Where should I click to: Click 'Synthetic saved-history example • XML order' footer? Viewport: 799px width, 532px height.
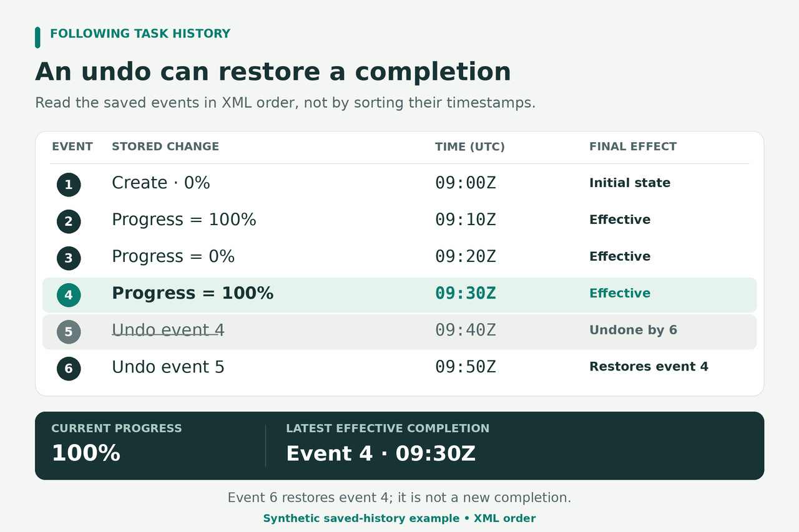coord(399,518)
